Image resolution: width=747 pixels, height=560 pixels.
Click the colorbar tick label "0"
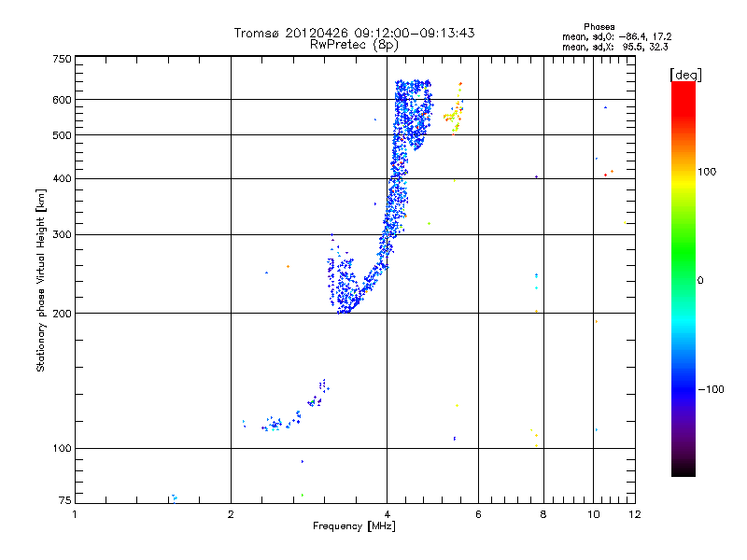click(700, 281)
